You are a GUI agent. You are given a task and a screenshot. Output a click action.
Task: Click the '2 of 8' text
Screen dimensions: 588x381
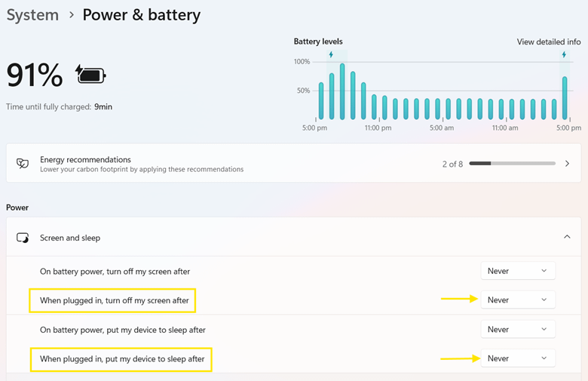(452, 164)
